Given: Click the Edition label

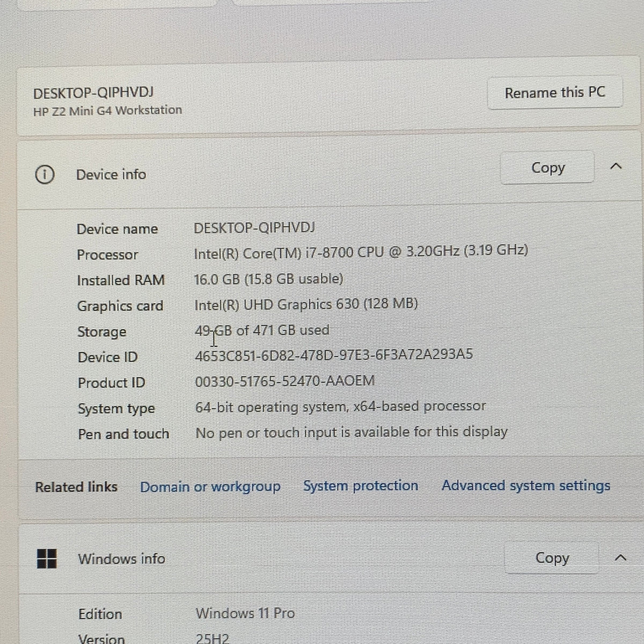Looking at the screenshot, I should [100, 614].
